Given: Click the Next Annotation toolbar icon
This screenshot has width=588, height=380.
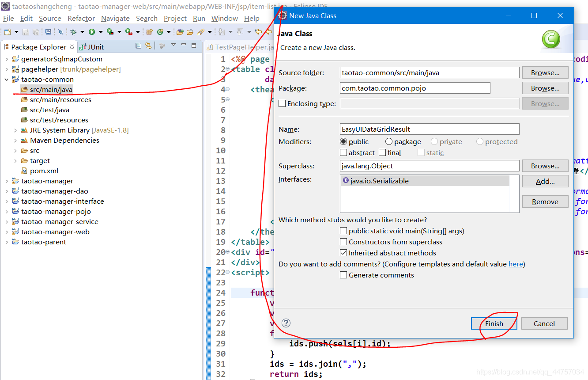Looking at the screenshot, I should [x=221, y=32].
